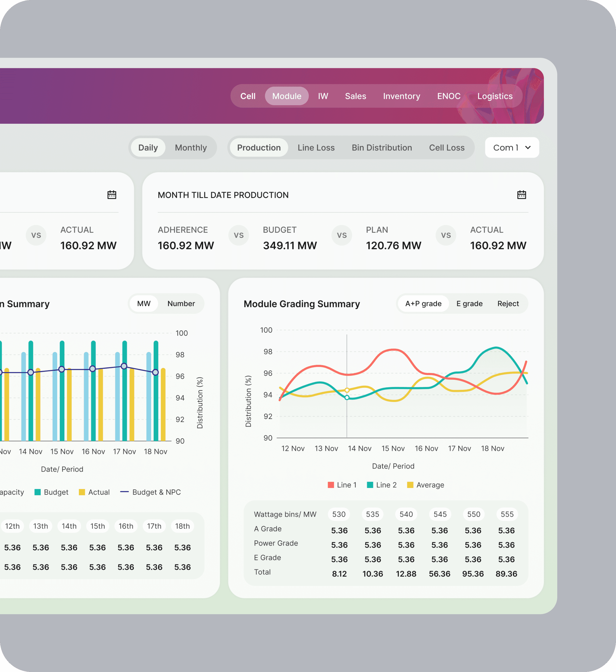Select the Daily view toggle
The image size is (616, 672).
click(x=148, y=148)
